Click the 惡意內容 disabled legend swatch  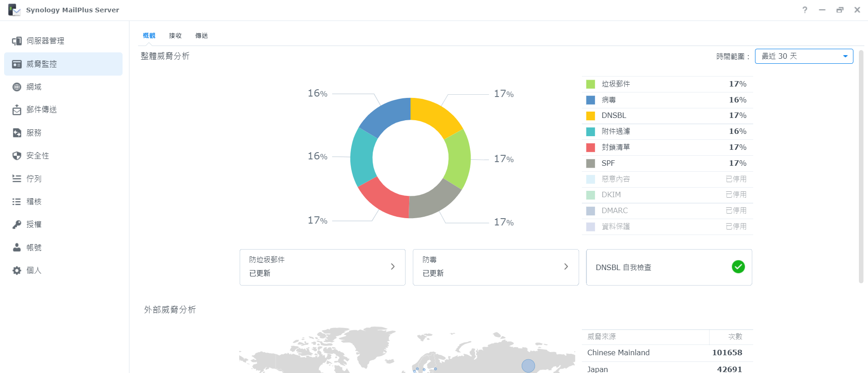tap(591, 179)
